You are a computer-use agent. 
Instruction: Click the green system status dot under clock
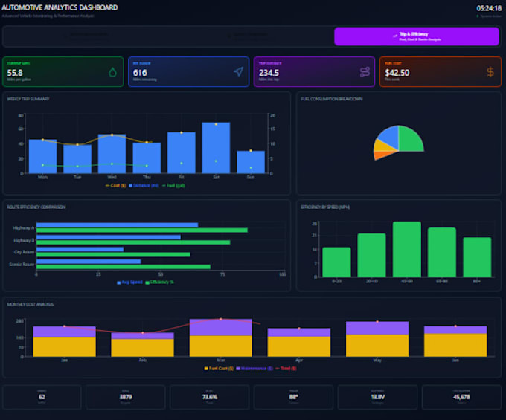click(x=478, y=16)
